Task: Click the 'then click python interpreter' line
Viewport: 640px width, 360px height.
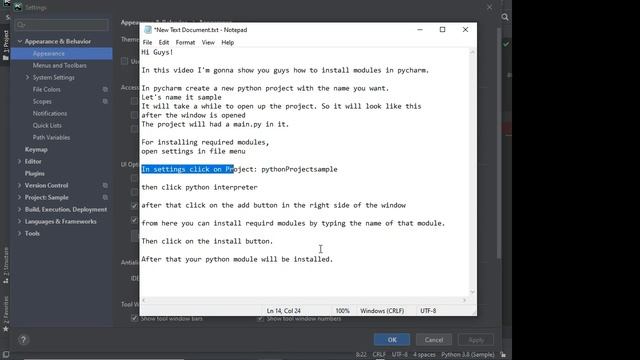Action: coord(199,187)
